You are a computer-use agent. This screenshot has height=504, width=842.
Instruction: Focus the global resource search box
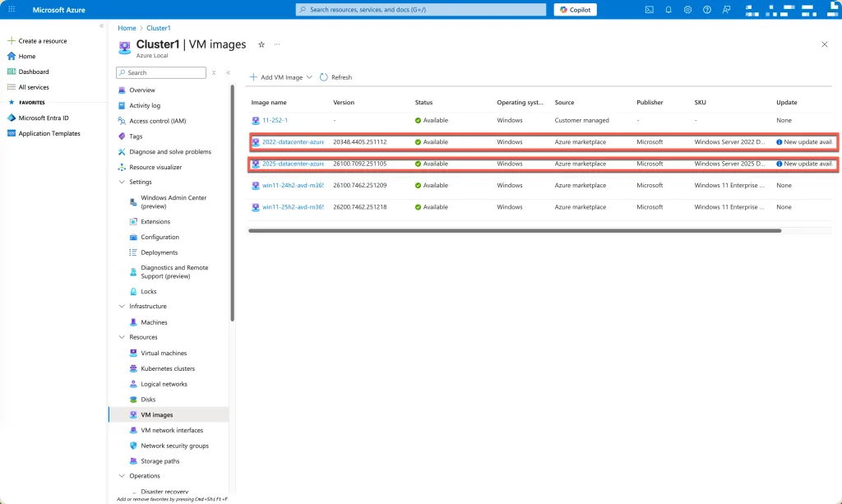420,10
